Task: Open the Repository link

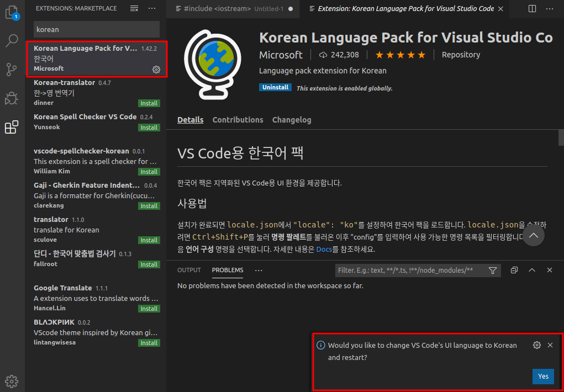Action: click(461, 55)
